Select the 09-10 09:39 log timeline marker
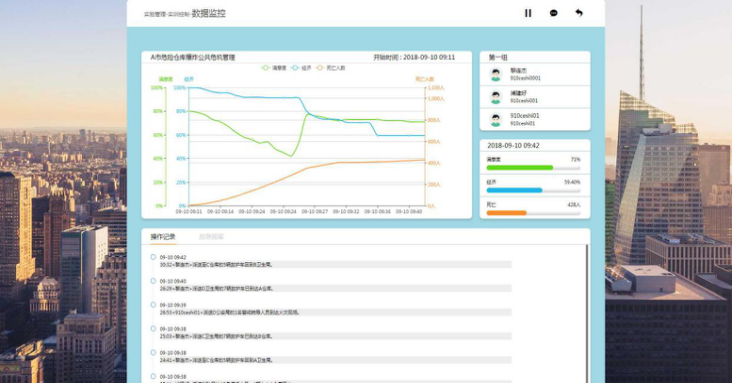Screen dimensions: 732x383 (x=153, y=305)
